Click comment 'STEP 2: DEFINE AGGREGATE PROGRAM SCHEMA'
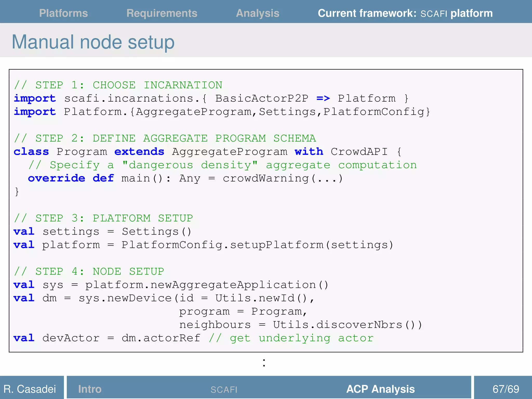 [165, 138]
